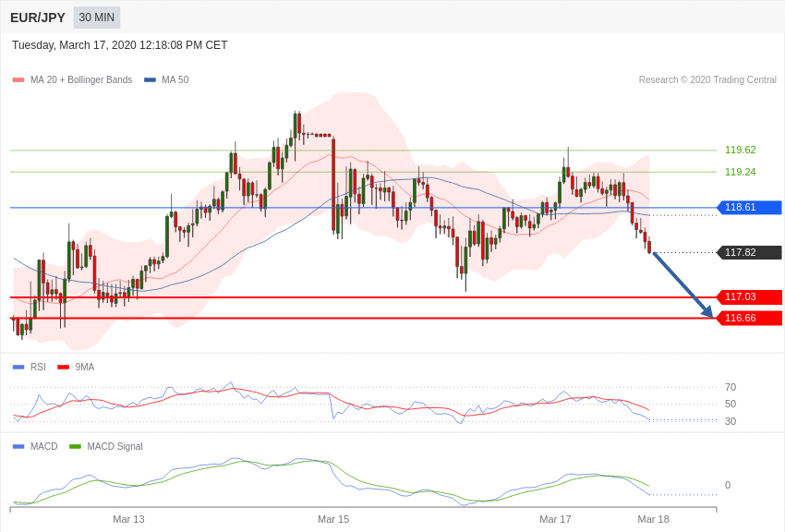The height and width of the screenshot is (532, 785).
Task: Click the black 117.82 current price tag
Action: [749, 252]
